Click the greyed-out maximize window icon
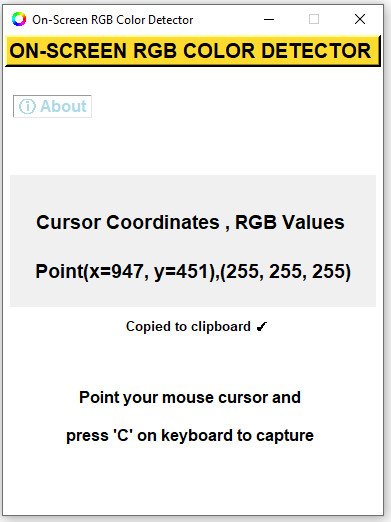 pos(314,19)
